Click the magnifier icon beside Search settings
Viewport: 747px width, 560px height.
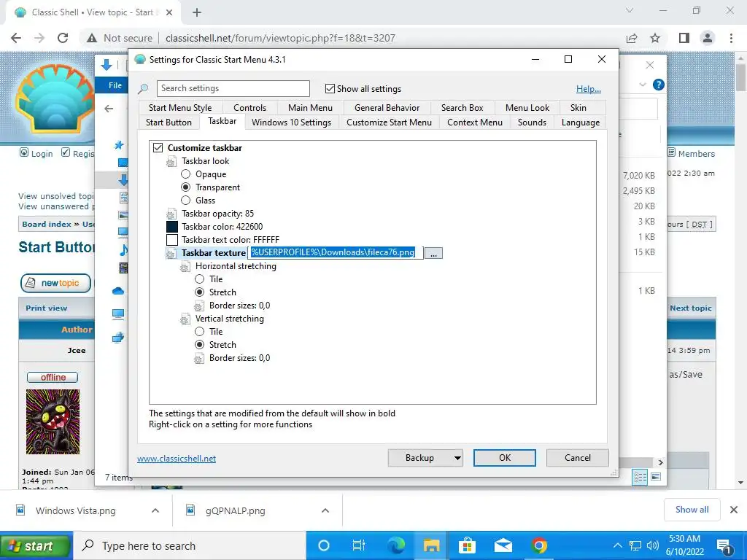click(143, 88)
